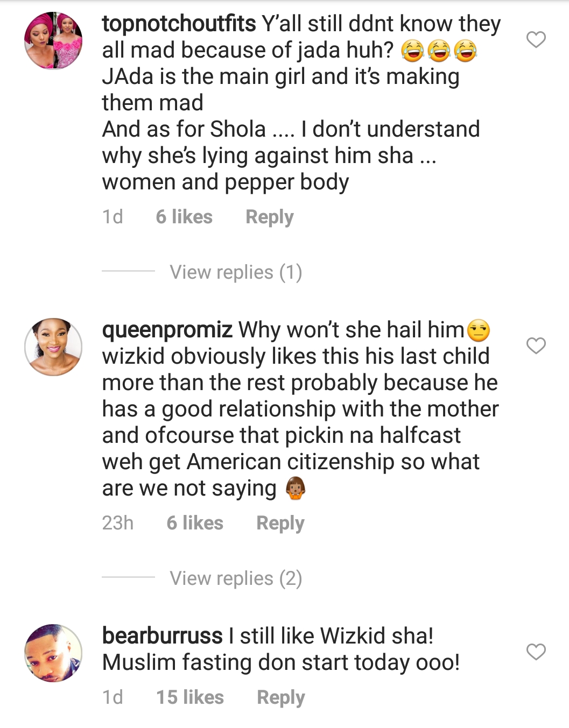The image size is (569, 728).
Task: View the 15 likes on bearburruss's comment
Action: (190, 697)
